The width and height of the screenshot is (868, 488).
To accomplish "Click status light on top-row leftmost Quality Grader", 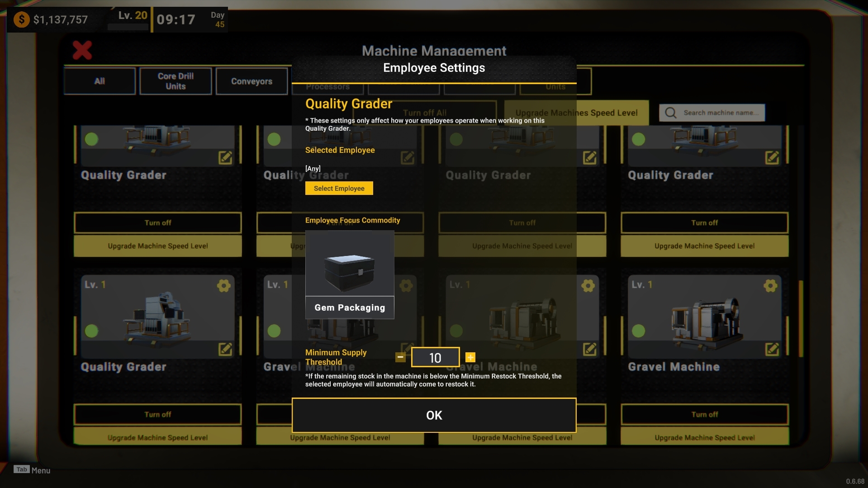I will point(91,139).
